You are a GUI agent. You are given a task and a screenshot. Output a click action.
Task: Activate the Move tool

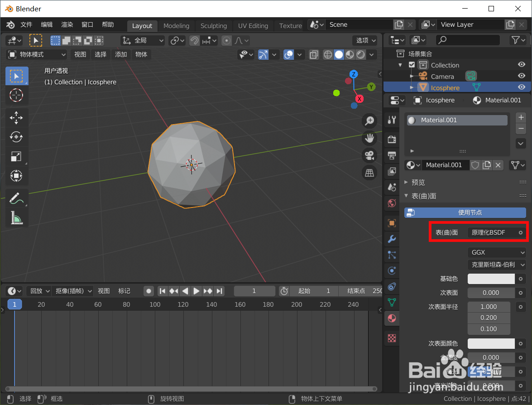17,118
